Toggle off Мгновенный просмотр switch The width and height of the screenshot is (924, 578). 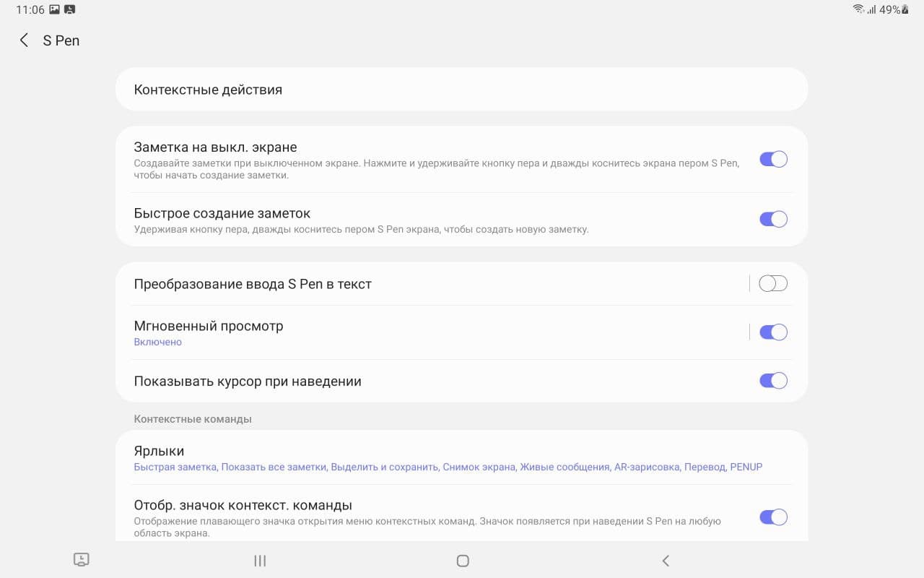tap(772, 332)
